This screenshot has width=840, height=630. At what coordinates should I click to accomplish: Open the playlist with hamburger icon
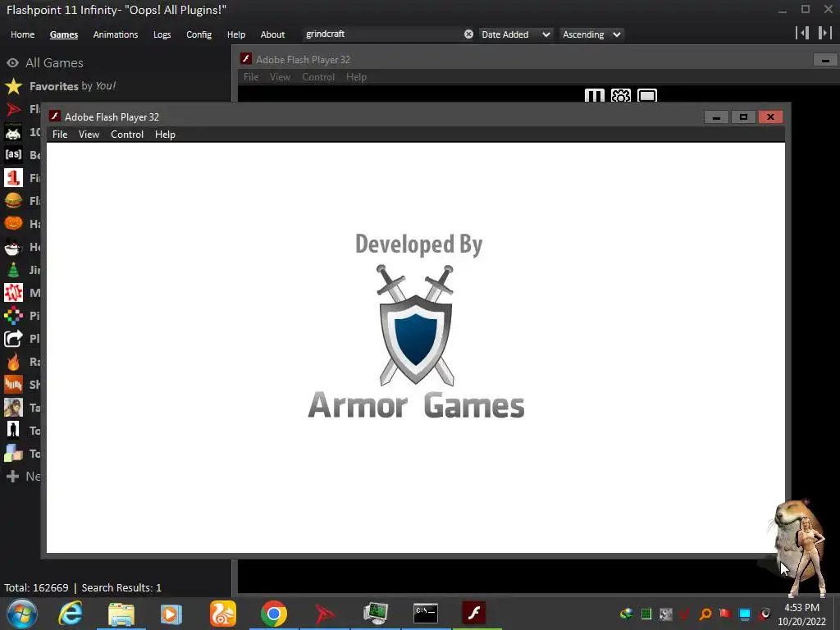(x=13, y=201)
